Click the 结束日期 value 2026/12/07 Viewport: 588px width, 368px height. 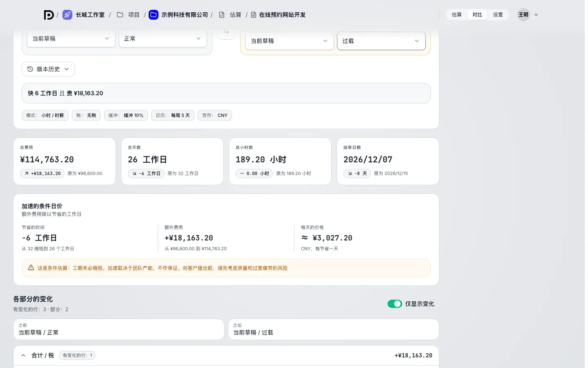pos(368,159)
